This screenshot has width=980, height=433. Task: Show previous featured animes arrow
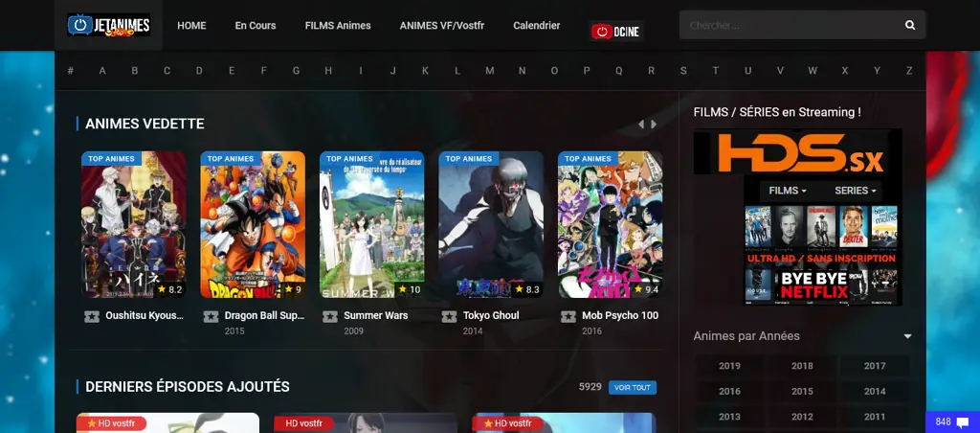tap(640, 125)
